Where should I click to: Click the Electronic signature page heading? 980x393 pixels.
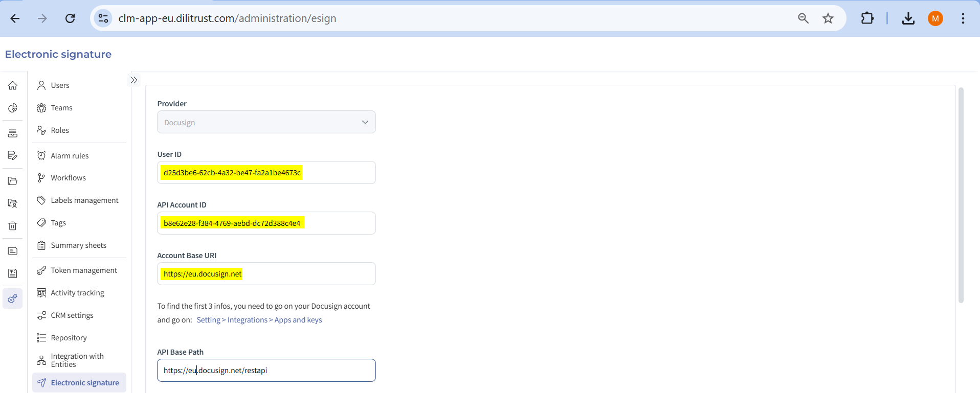(x=58, y=54)
